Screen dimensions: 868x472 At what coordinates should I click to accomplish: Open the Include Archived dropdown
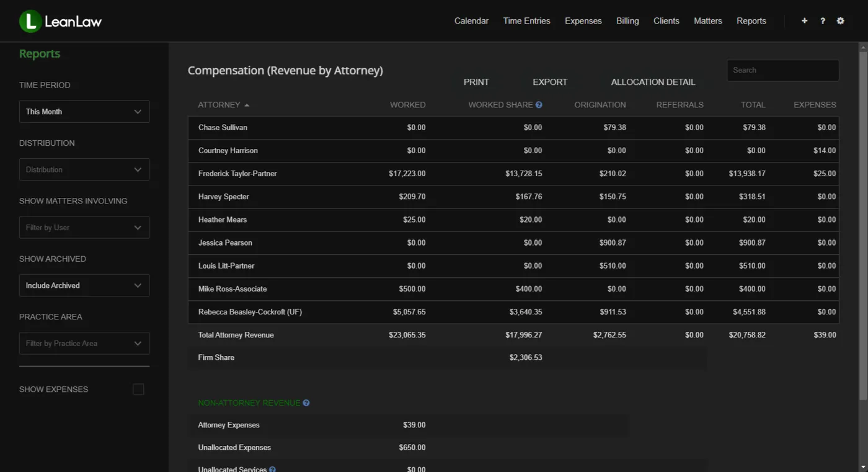[84, 285]
